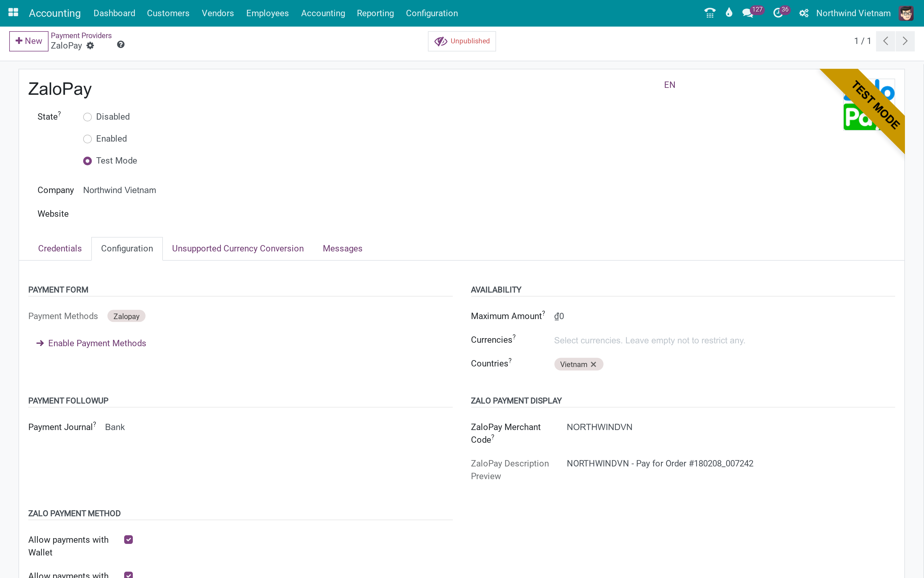Click the 1 / 1 pager counter

[862, 41]
